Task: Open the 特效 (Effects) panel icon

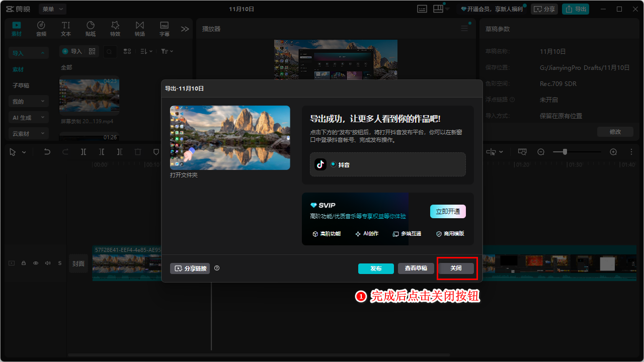Action: [115, 29]
